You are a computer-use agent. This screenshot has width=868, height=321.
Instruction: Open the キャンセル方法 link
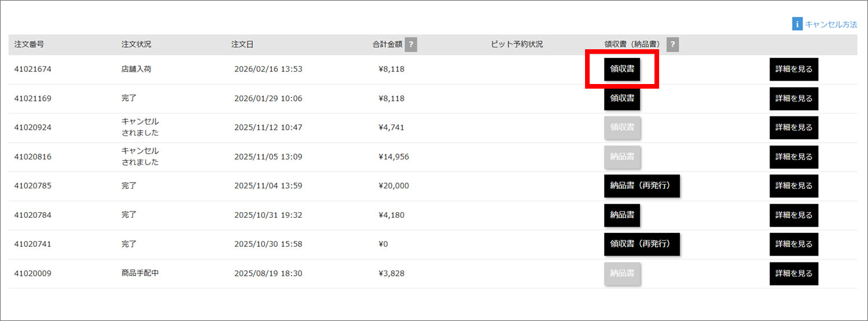tap(831, 24)
